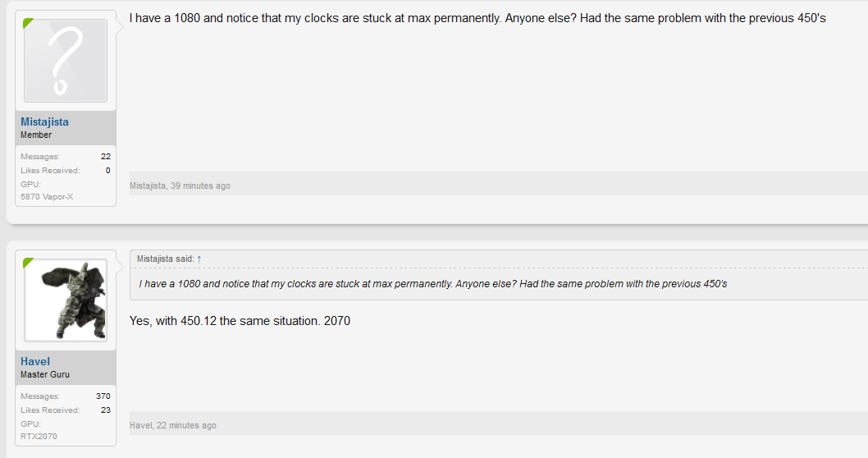The image size is (868, 458).
Task: Click Havel's message count of 370
Action: point(103,396)
